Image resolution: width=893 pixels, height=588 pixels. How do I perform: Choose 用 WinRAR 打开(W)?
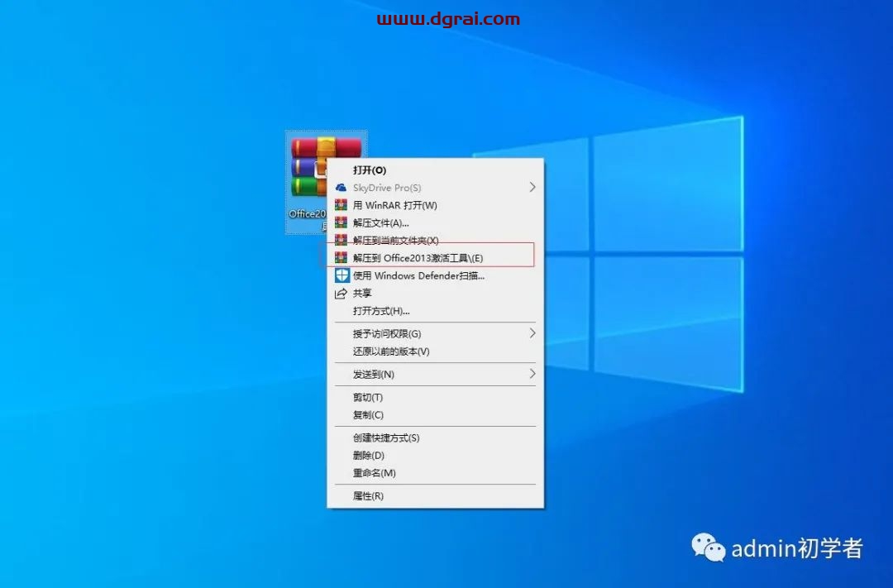(435, 205)
